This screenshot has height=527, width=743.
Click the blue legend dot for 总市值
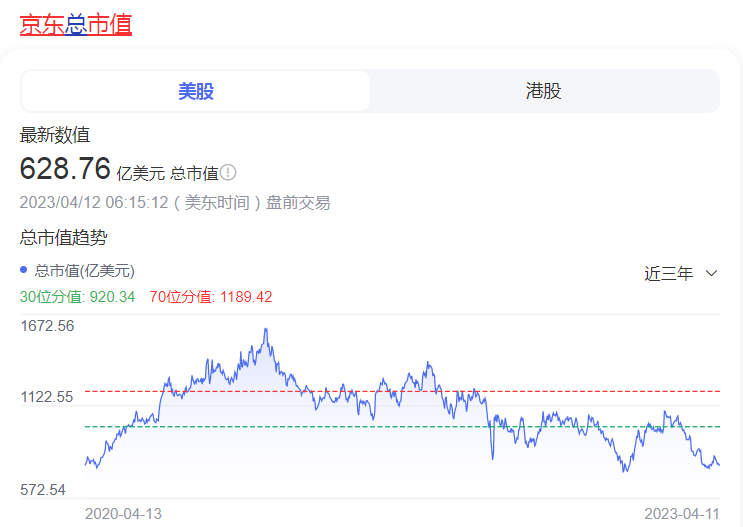(x=25, y=270)
